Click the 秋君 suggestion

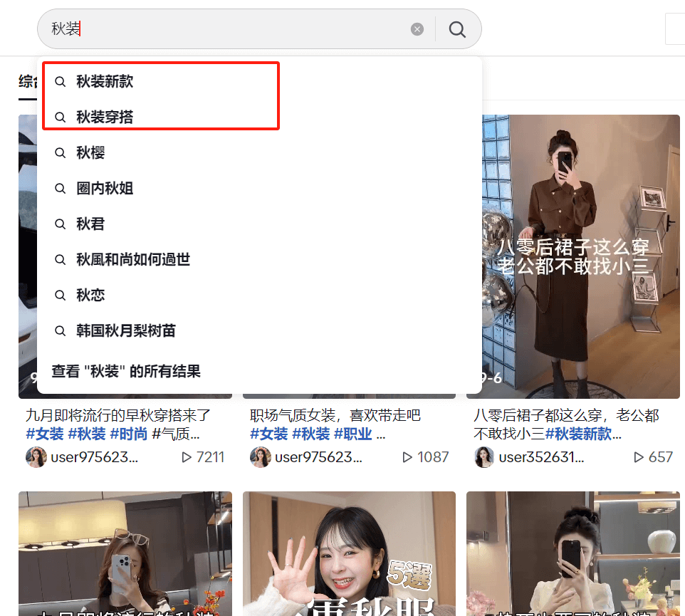click(x=90, y=224)
